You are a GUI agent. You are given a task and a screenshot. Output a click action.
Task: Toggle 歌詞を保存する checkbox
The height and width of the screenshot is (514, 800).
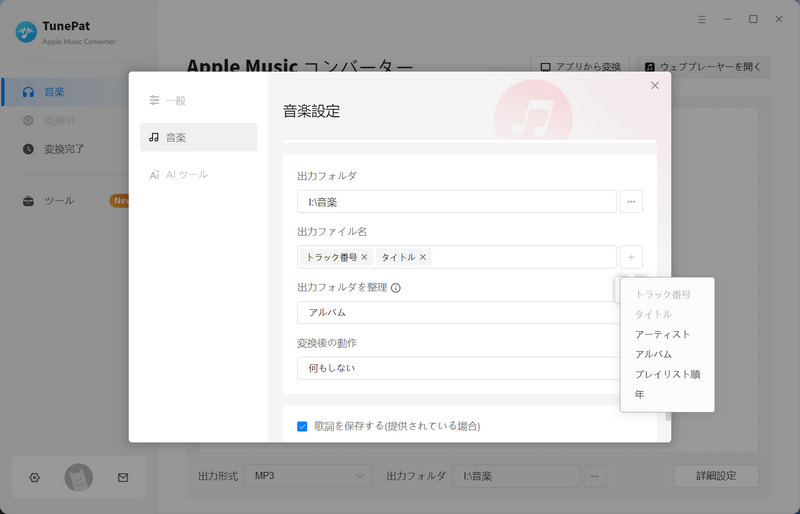pos(302,426)
